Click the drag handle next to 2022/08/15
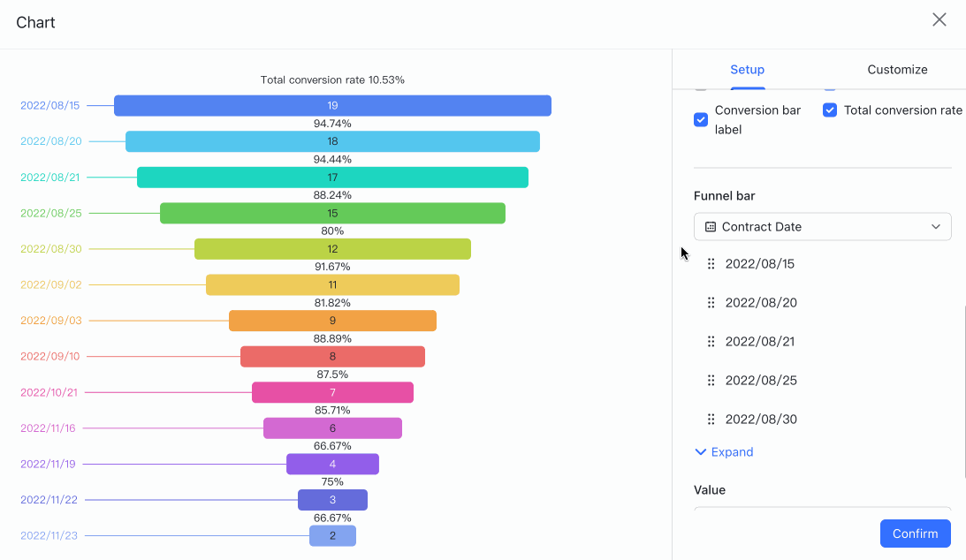The width and height of the screenshot is (966, 560). pyautogui.click(x=711, y=263)
